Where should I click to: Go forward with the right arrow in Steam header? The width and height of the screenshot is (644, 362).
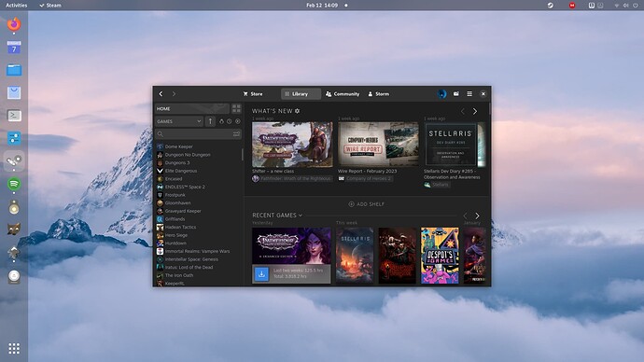(x=174, y=94)
